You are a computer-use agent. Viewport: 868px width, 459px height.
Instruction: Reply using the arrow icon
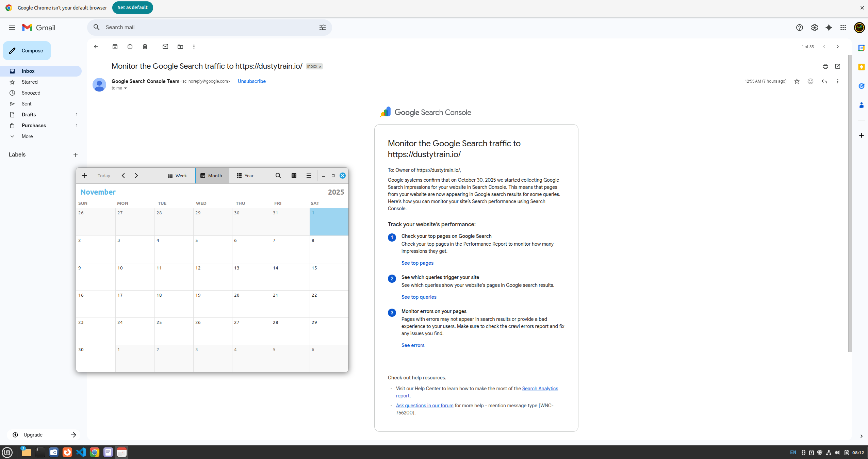coord(824,81)
